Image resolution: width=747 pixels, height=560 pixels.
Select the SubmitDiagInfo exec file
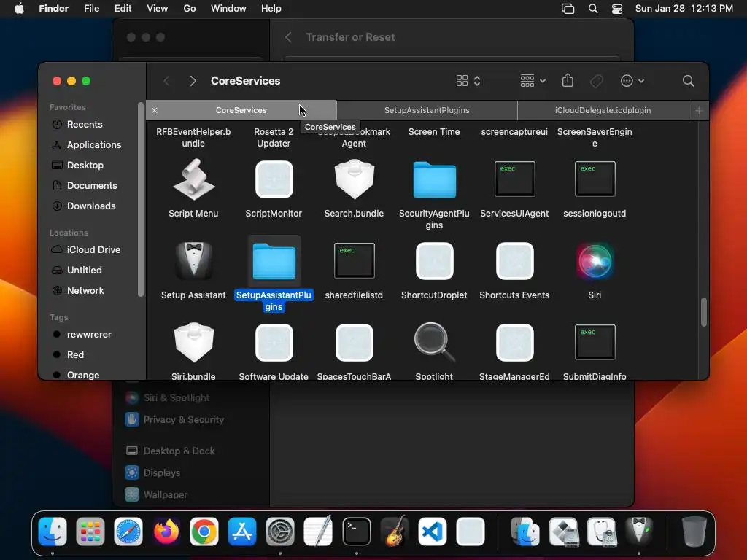coord(595,342)
